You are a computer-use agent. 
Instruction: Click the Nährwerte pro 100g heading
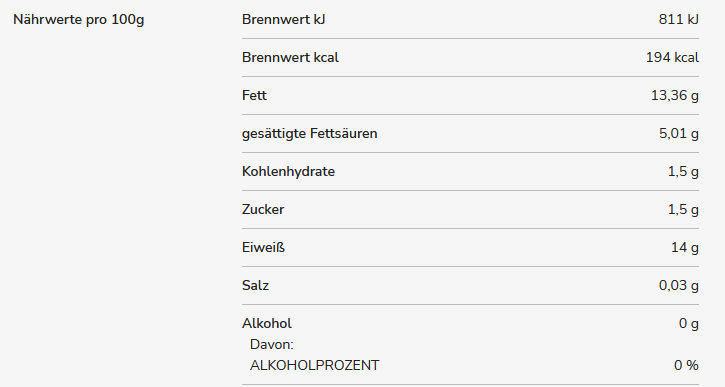(79, 20)
